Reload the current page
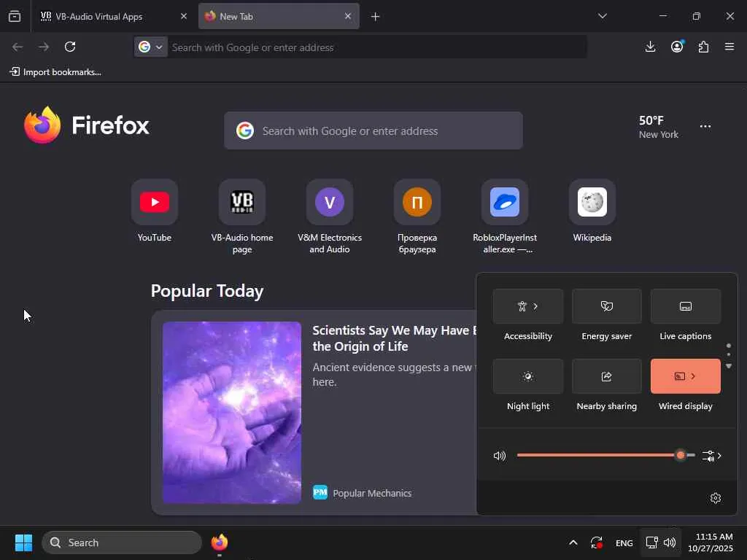747x560 pixels. coord(70,47)
